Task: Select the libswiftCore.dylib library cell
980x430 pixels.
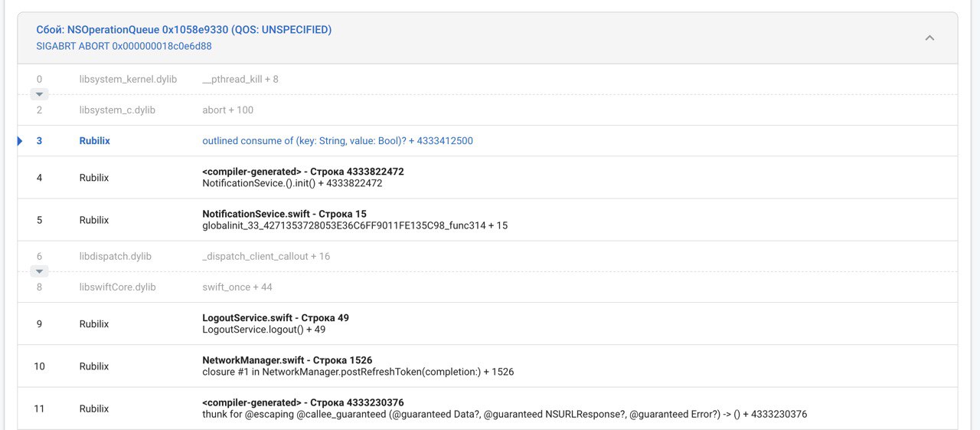Action: click(117, 287)
